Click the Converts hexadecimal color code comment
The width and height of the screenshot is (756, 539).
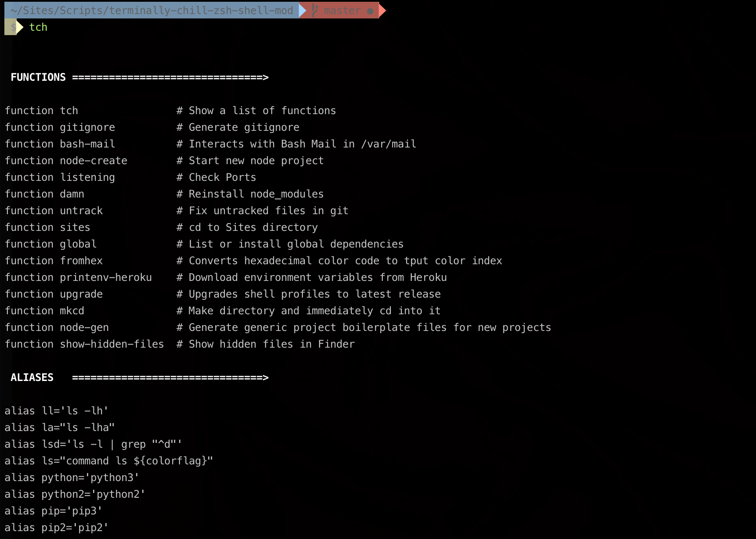pyautogui.click(x=345, y=261)
